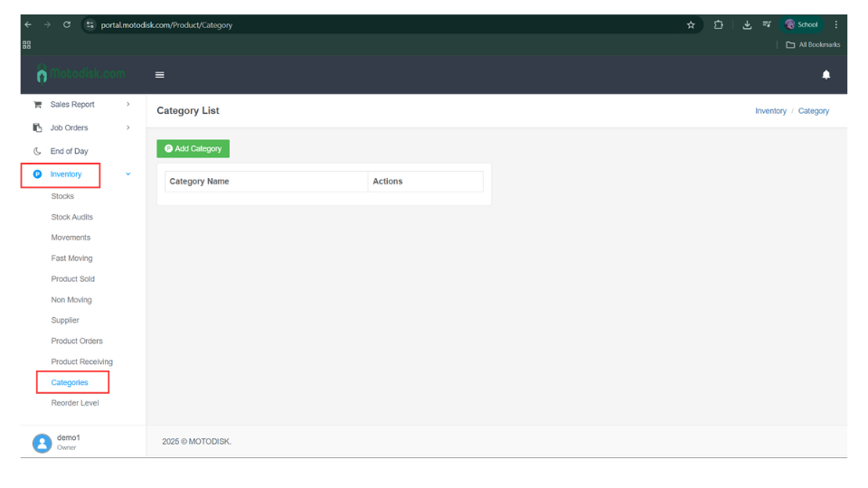This screenshot has height=488, width=868.
Task: Click the demo1 user avatar icon
Action: click(42, 442)
